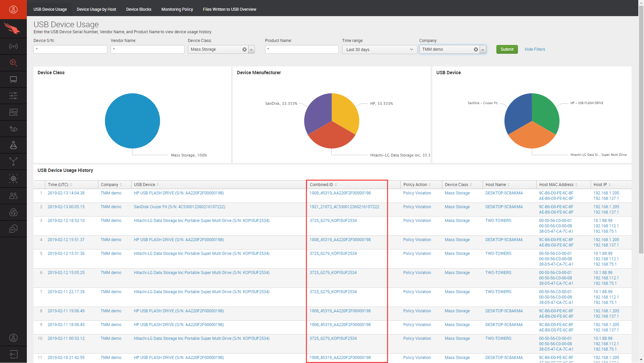Open the Hosts monitor icon in sidebar
This screenshot has height=363, width=644.
(x=13, y=79)
